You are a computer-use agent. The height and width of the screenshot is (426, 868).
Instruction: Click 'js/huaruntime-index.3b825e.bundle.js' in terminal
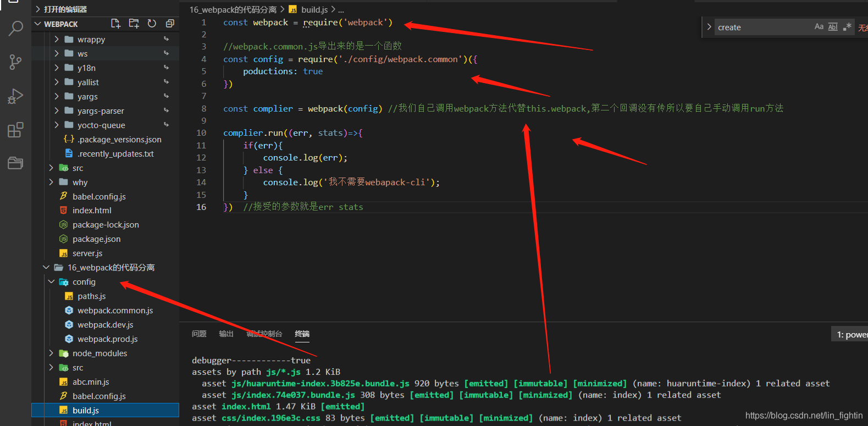[x=320, y=384]
